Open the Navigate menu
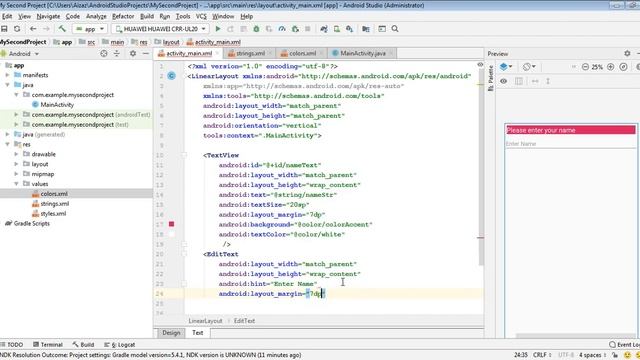Screen dimensions: 640x360 click(x=48, y=16)
